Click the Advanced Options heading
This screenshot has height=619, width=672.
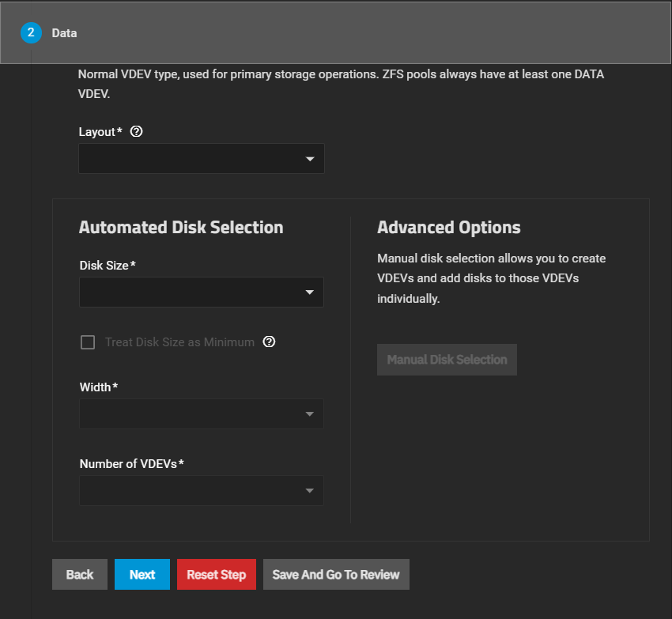click(449, 228)
